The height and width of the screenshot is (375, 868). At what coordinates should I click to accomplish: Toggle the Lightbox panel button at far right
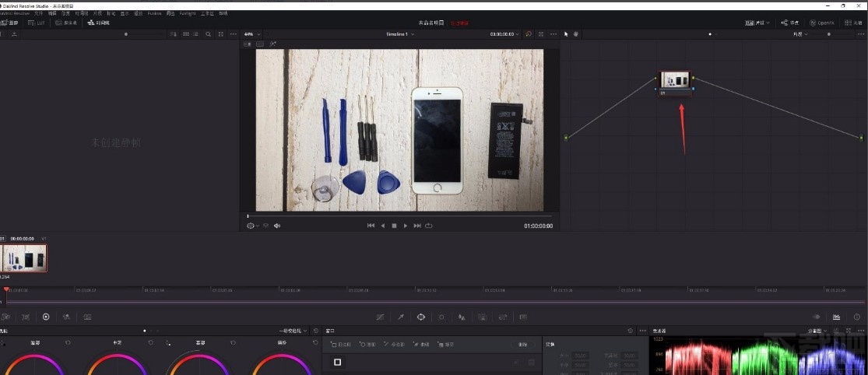click(853, 23)
